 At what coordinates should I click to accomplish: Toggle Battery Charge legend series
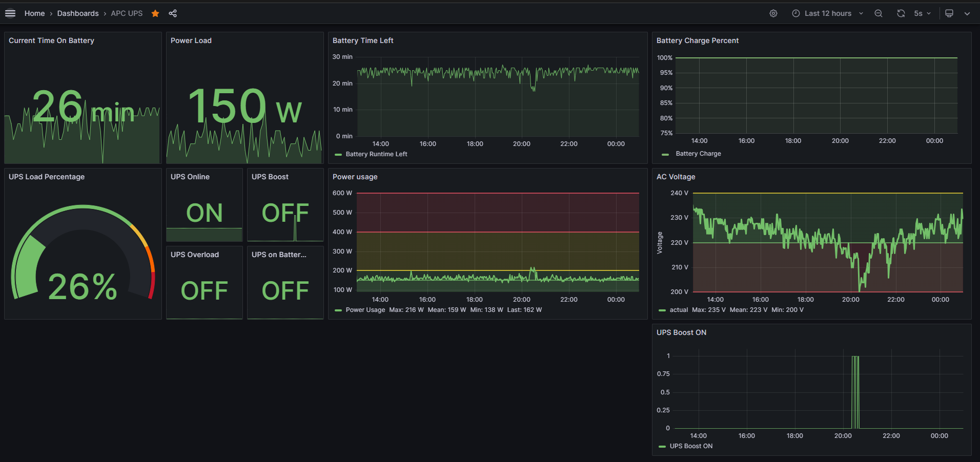(x=698, y=154)
